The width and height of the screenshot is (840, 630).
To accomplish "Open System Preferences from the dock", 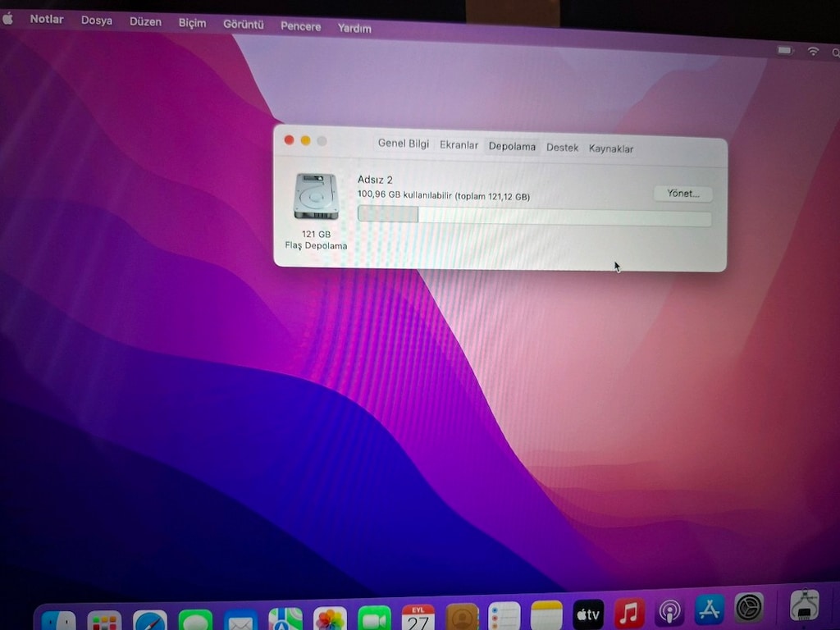I will pyautogui.click(x=749, y=608).
